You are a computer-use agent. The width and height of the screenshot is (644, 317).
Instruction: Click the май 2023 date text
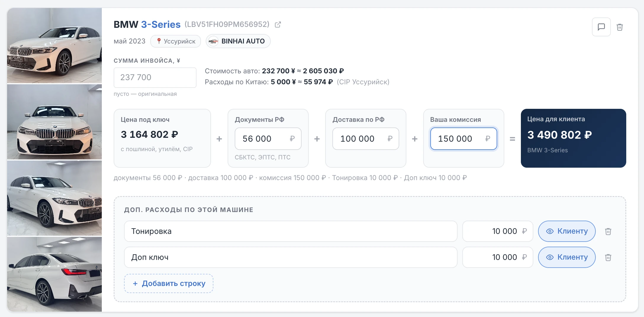[130, 41]
